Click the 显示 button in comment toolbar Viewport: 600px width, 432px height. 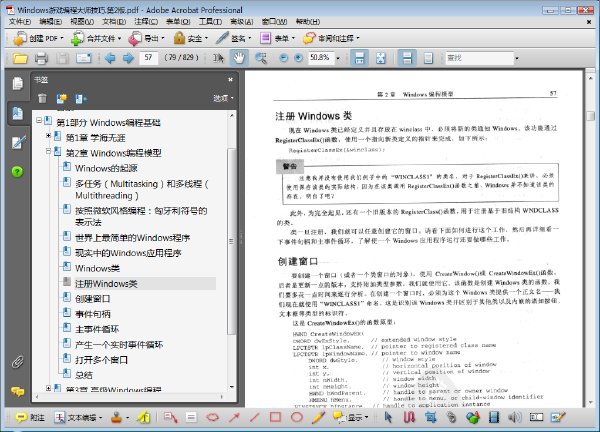tap(351, 417)
